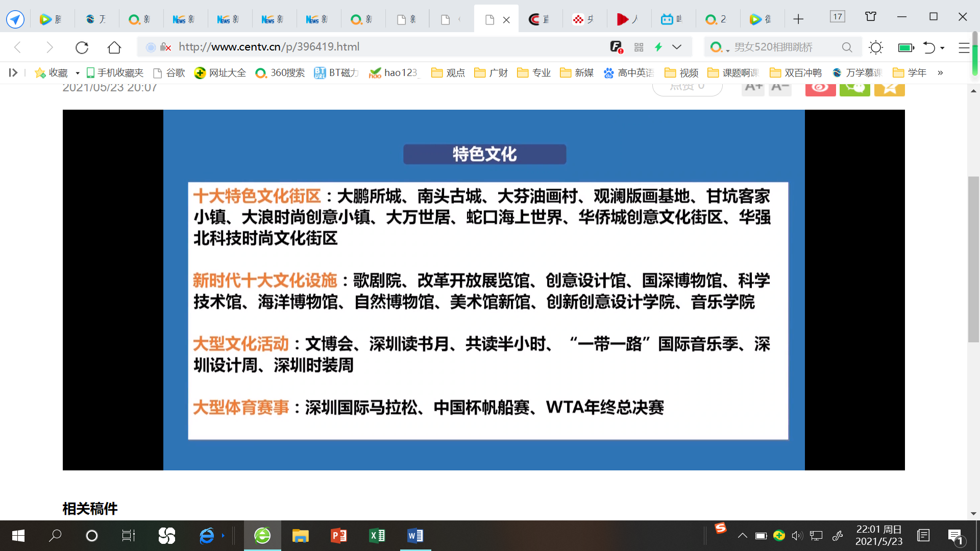Open Word from the Windows taskbar
This screenshot has height=551, width=980.
coord(415,536)
